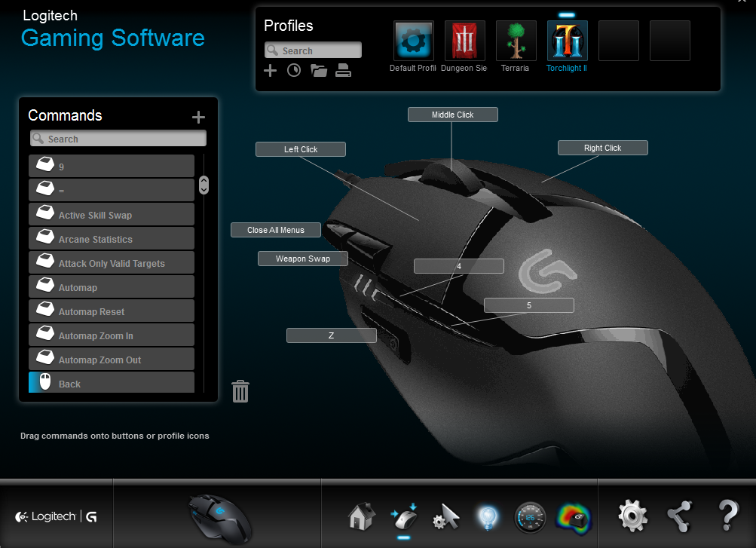Click the Weapon Swap button assignment label
Viewport: 756px width, 548px height.
tap(302, 259)
